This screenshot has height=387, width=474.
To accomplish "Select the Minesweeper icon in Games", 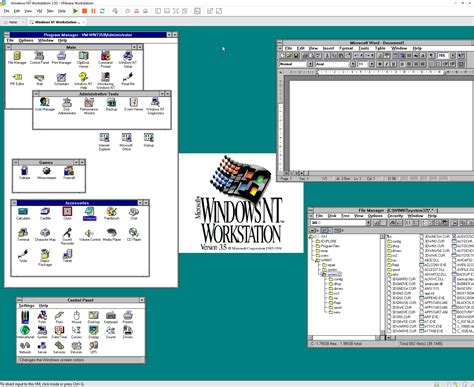I will click(x=46, y=173).
